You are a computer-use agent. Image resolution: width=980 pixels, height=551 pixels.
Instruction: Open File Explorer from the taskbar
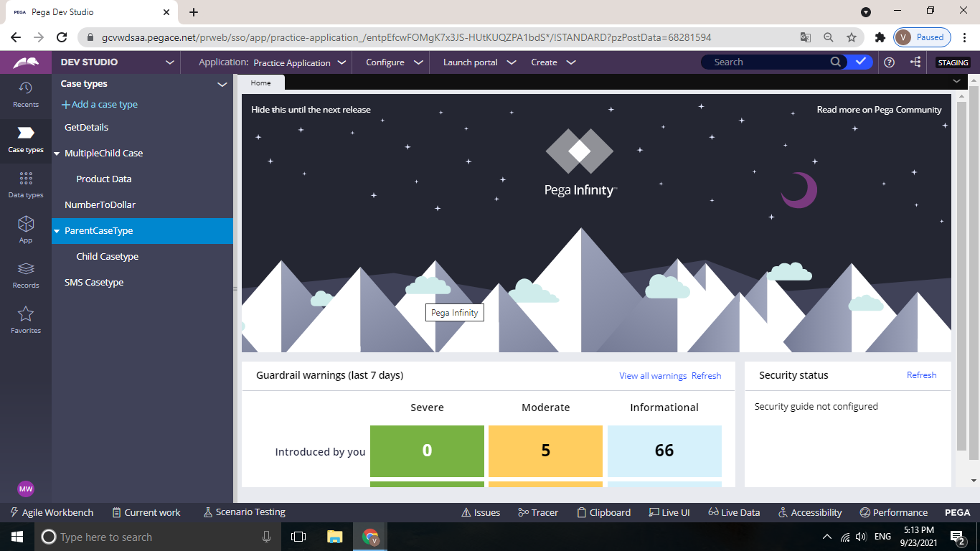point(334,536)
